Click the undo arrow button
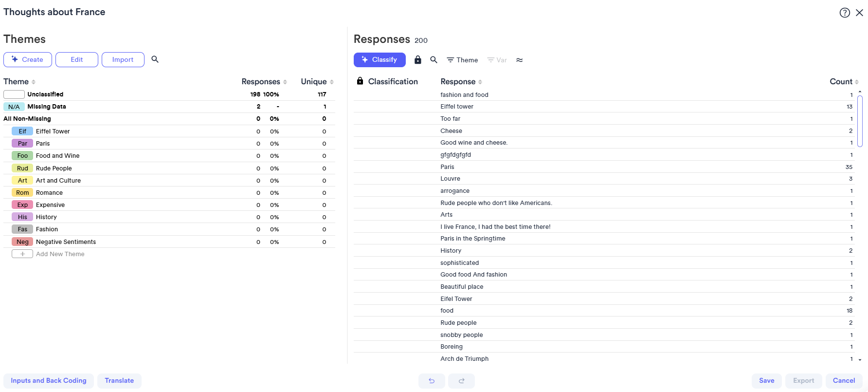The width and height of the screenshot is (868, 392). pos(432,381)
